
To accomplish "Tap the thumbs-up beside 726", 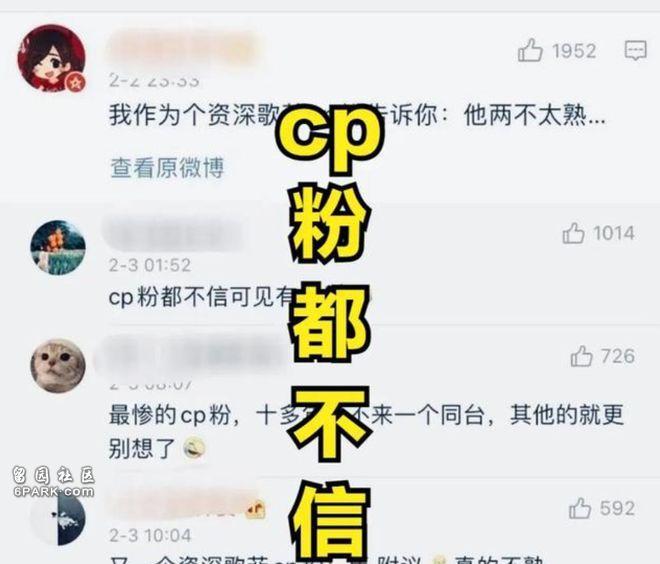I will (x=582, y=356).
